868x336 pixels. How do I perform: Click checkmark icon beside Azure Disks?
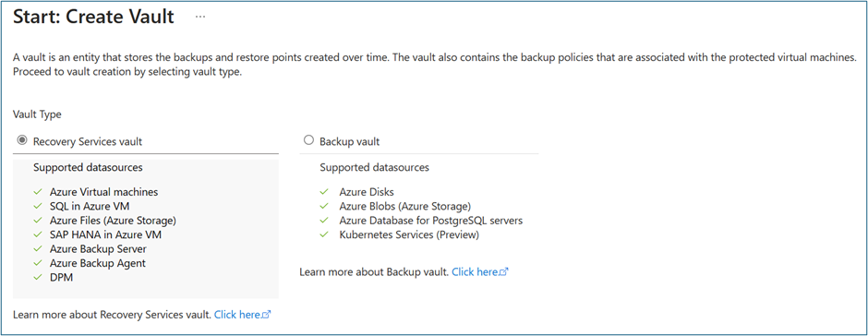[x=324, y=192]
